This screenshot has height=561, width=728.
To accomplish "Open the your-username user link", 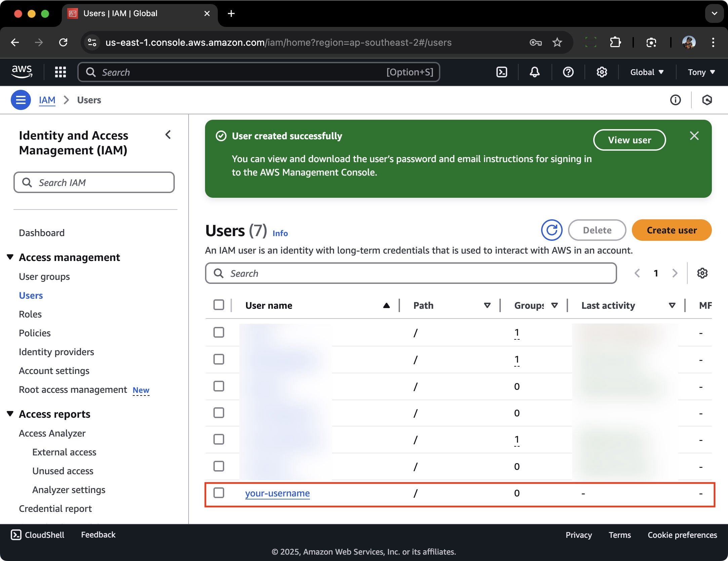I will pyautogui.click(x=277, y=493).
